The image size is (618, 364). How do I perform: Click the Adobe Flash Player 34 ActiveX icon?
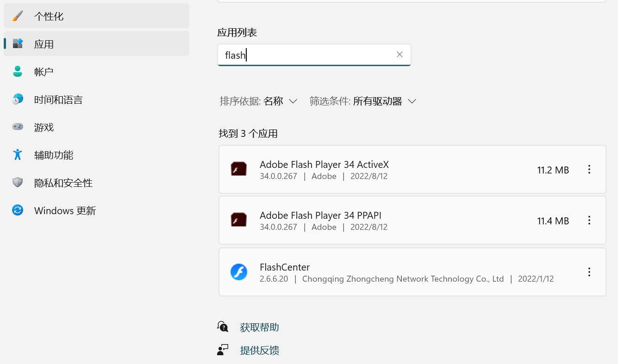point(239,169)
